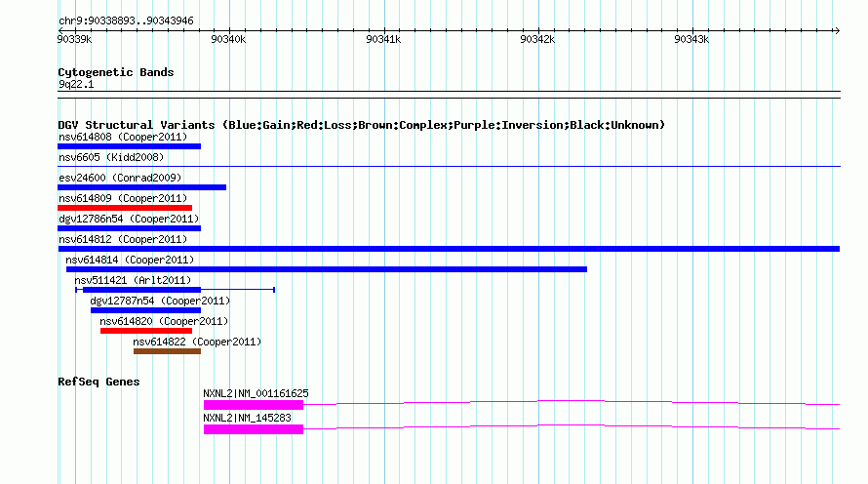868x484 pixels.
Task: Click the 90342k ruler tick label
Action: (537, 39)
